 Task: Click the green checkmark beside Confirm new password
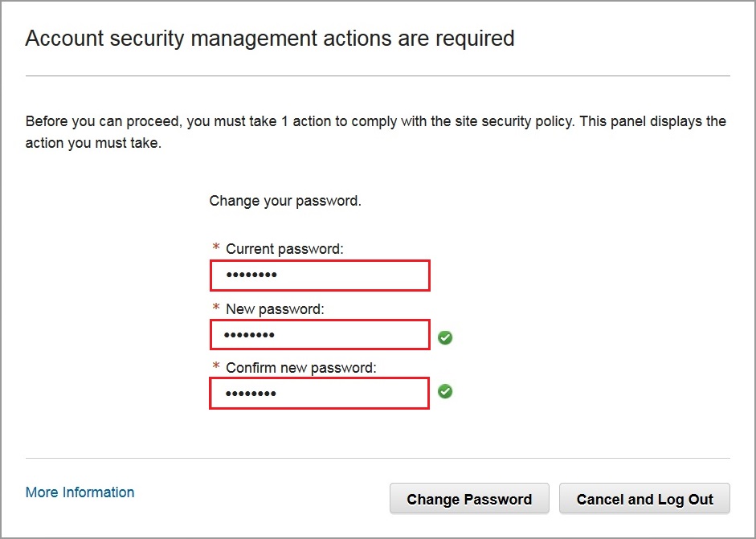445,391
